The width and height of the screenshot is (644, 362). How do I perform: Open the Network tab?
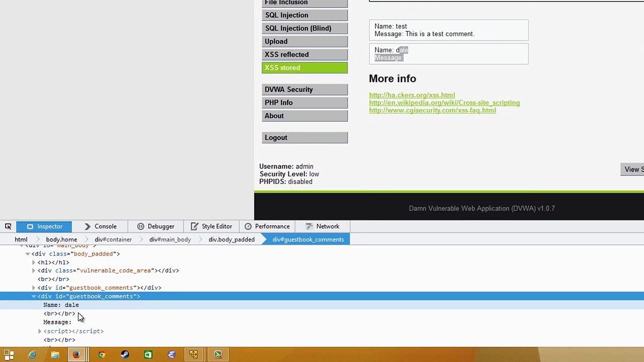(x=323, y=226)
